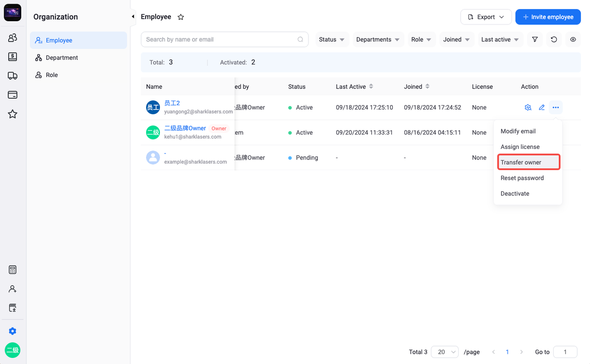Click the green user avatar at bottom left
The image size is (590, 364).
[12, 350]
